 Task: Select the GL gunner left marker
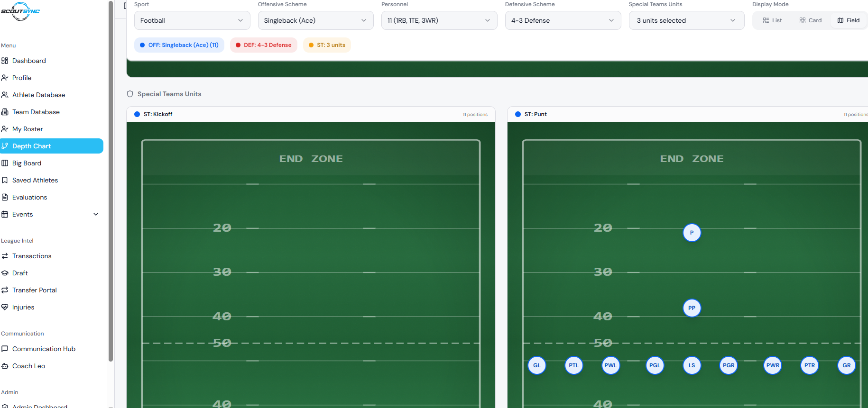537,365
